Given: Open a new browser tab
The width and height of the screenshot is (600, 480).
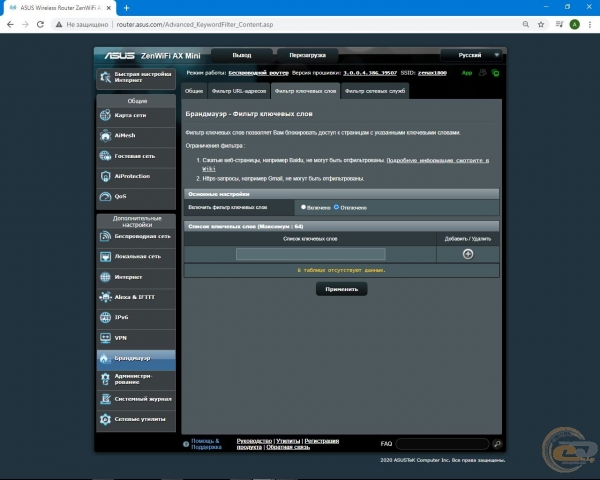Looking at the screenshot, I should pos(126,8).
